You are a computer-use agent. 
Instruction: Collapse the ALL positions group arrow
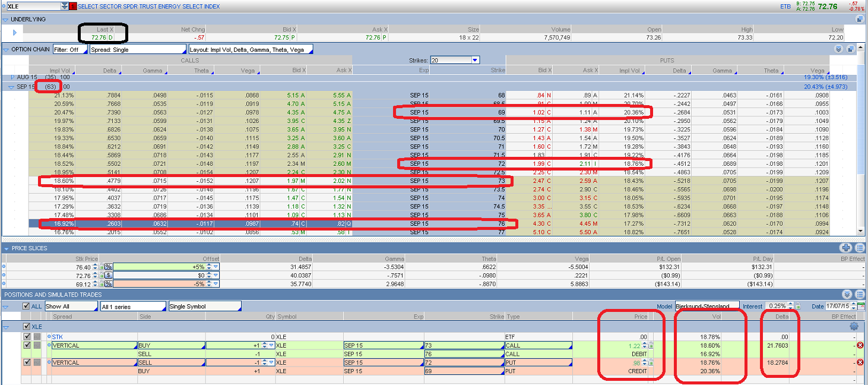click(6, 307)
